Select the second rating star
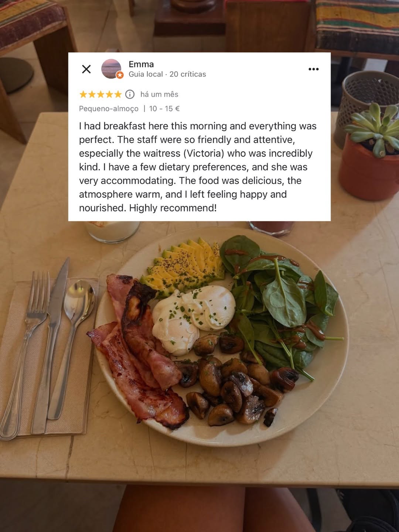399x532 pixels. (92, 94)
